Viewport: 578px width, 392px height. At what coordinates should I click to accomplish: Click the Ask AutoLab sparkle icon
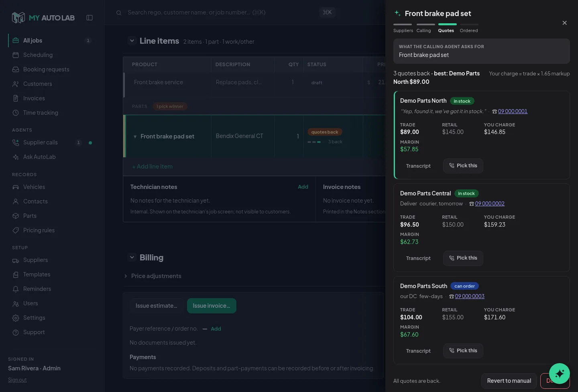click(16, 157)
